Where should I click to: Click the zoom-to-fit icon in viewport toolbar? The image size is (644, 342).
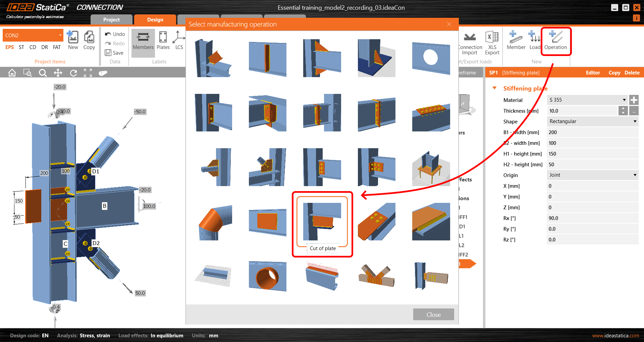point(88,72)
